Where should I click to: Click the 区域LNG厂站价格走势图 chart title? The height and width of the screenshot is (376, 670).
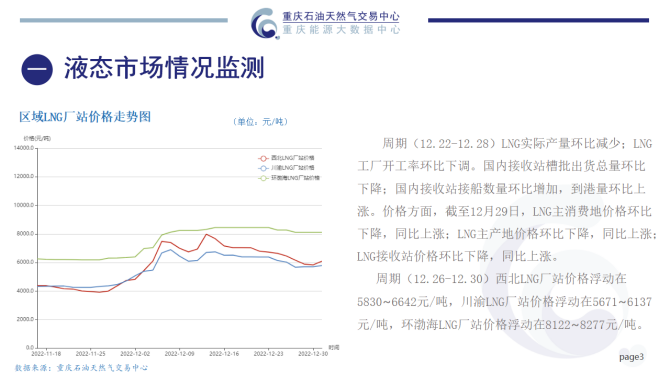pos(85,117)
